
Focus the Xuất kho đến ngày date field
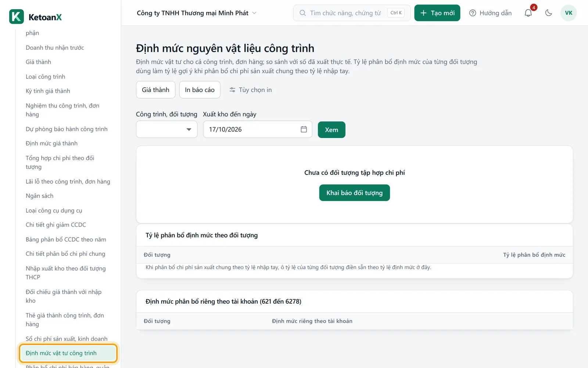(258, 129)
